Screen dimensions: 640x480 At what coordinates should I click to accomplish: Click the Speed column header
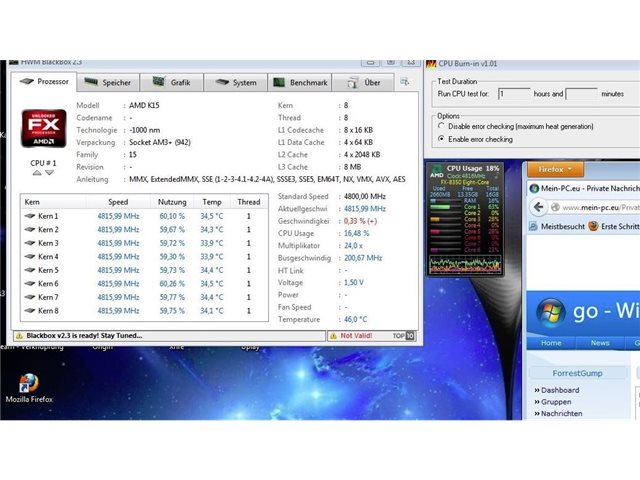tap(118, 202)
